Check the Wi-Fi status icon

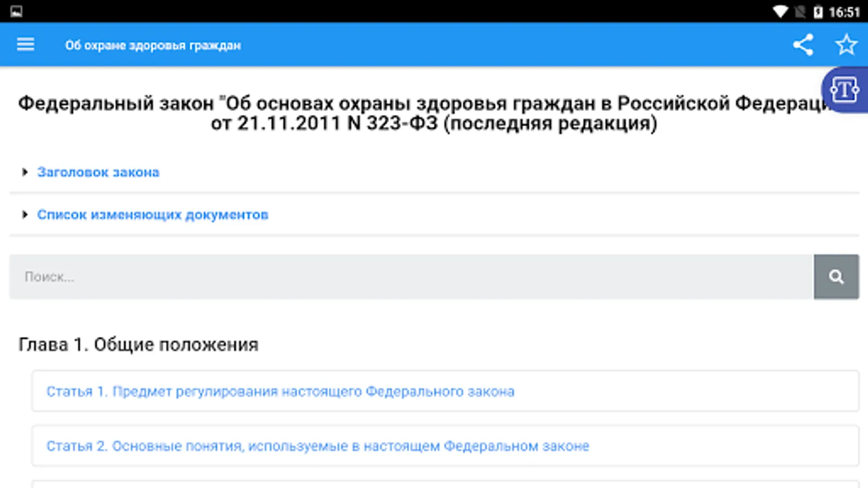(x=780, y=11)
